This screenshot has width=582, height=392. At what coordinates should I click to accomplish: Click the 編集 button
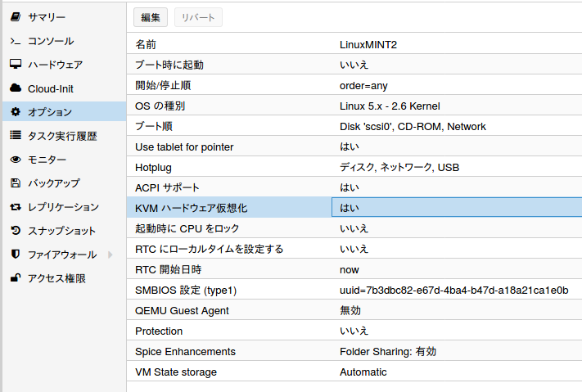point(151,17)
